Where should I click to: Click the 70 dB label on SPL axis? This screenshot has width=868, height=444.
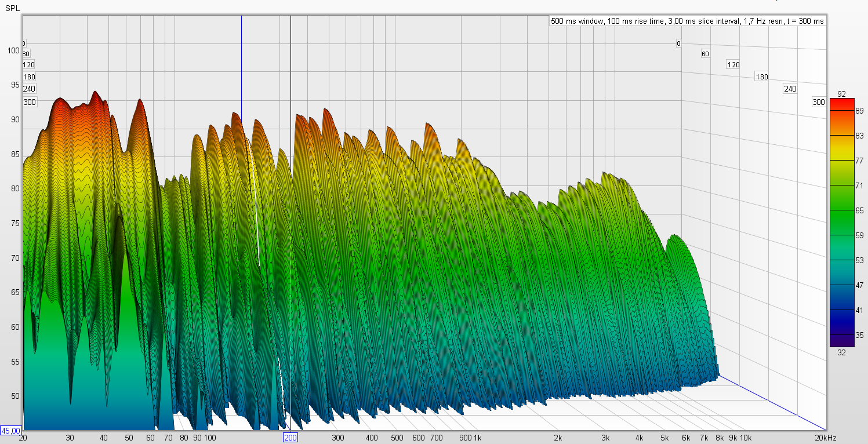tap(13, 258)
